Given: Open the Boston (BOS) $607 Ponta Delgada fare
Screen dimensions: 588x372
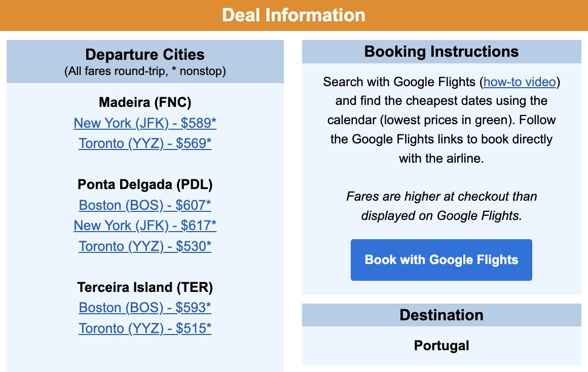Looking at the screenshot, I should (145, 205).
